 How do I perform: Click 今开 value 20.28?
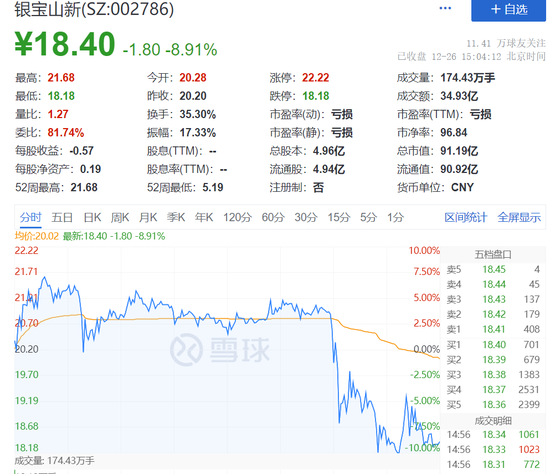(193, 78)
